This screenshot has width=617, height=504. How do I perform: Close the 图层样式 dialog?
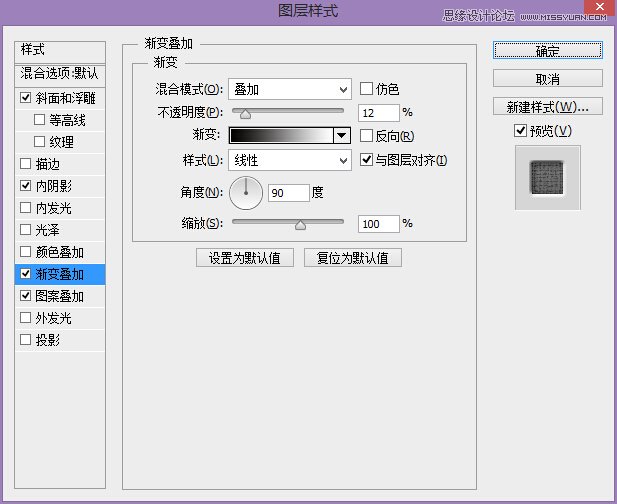point(600,7)
